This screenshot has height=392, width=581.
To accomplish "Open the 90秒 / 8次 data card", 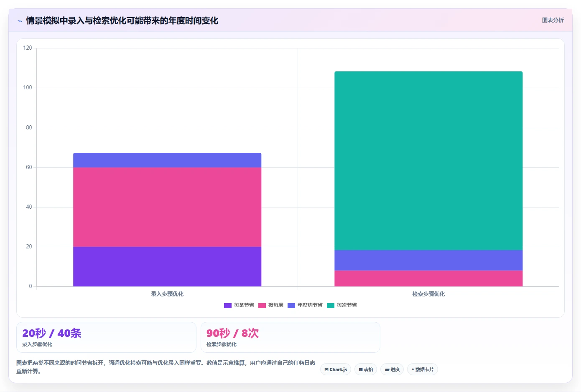I will tap(290, 337).
